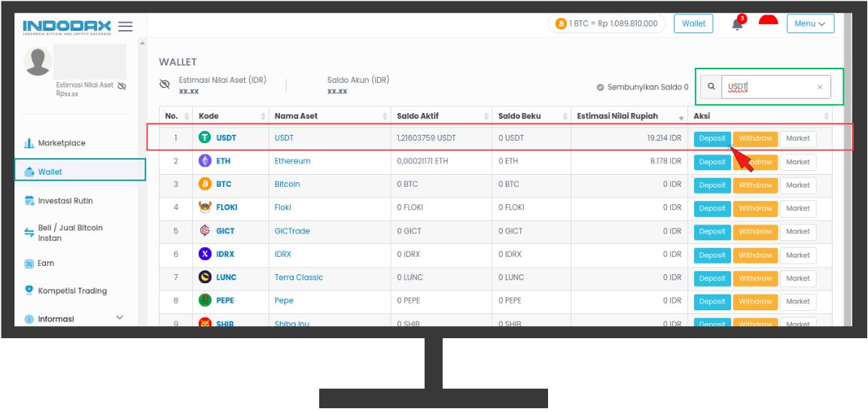
Task: Click Market for USDT
Action: (798, 139)
